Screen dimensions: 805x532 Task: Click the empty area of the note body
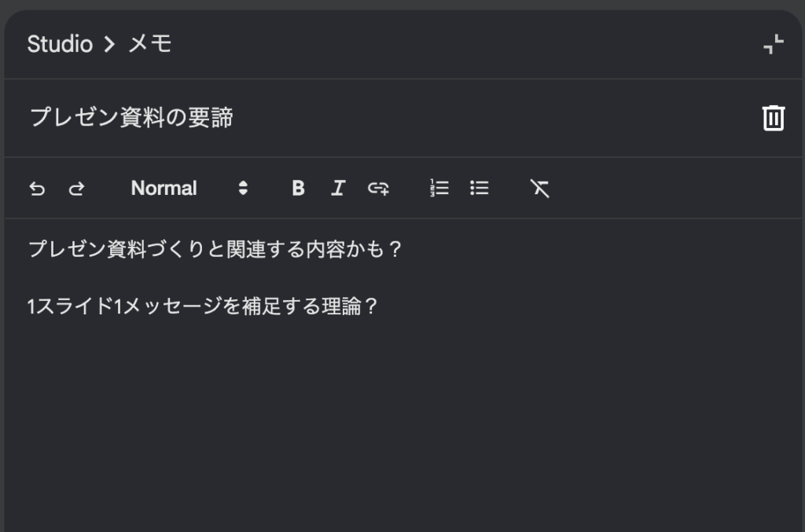pos(403,426)
